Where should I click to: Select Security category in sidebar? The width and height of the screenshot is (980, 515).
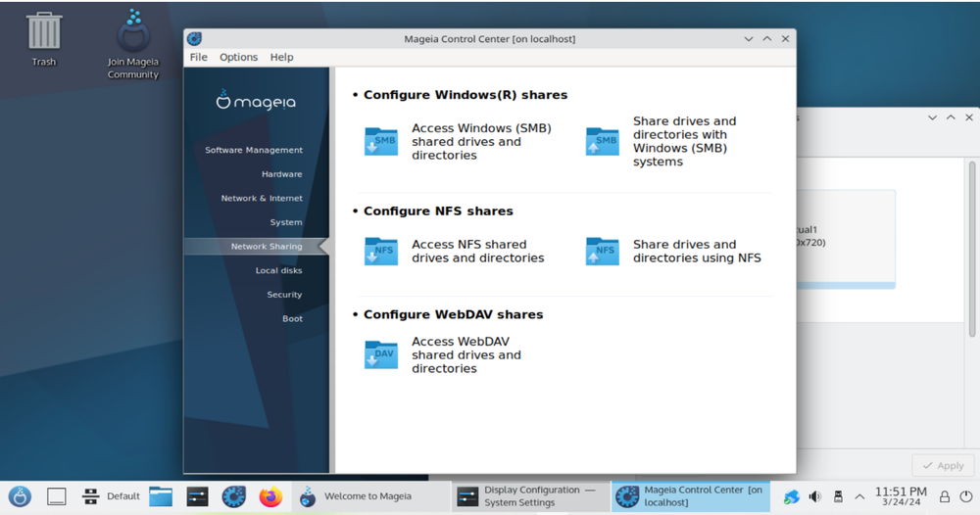pos(284,295)
